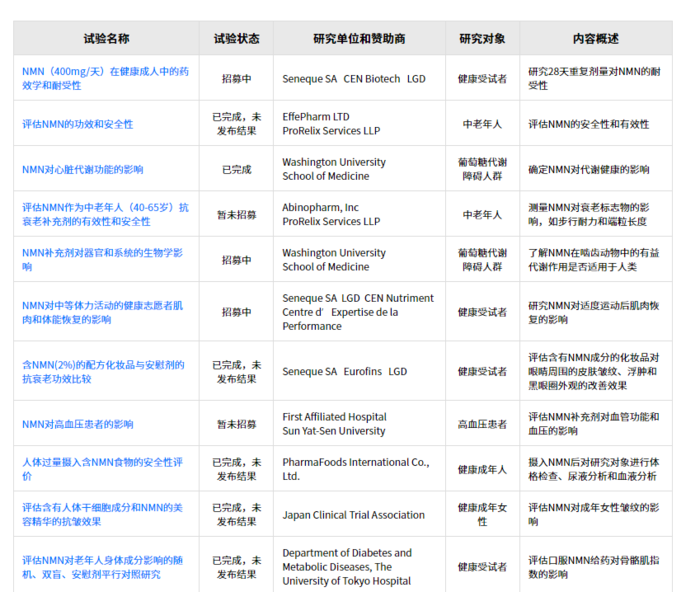This screenshot has height=592, width=700.
Task: Click the 内容概述 column header
Action: 596,38
